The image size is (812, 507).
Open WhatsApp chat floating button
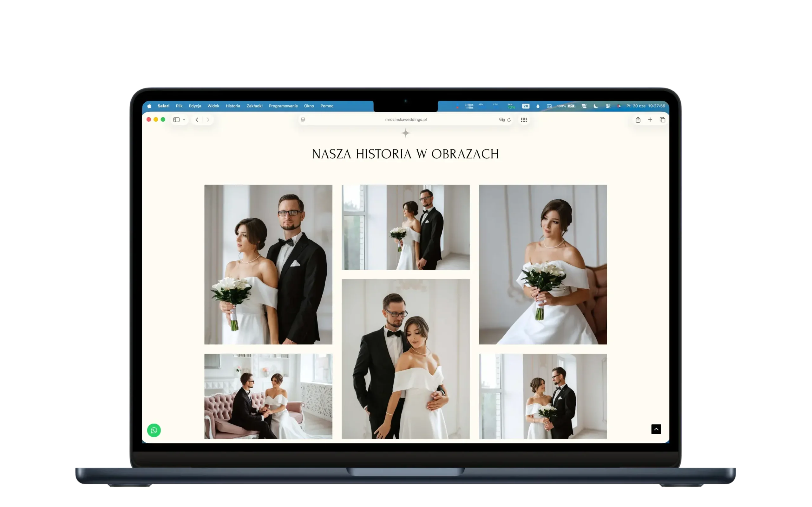(154, 430)
